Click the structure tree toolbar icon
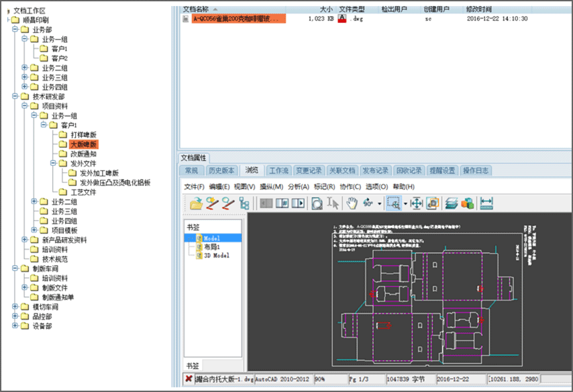The width and height of the screenshot is (573, 392). [244, 203]
